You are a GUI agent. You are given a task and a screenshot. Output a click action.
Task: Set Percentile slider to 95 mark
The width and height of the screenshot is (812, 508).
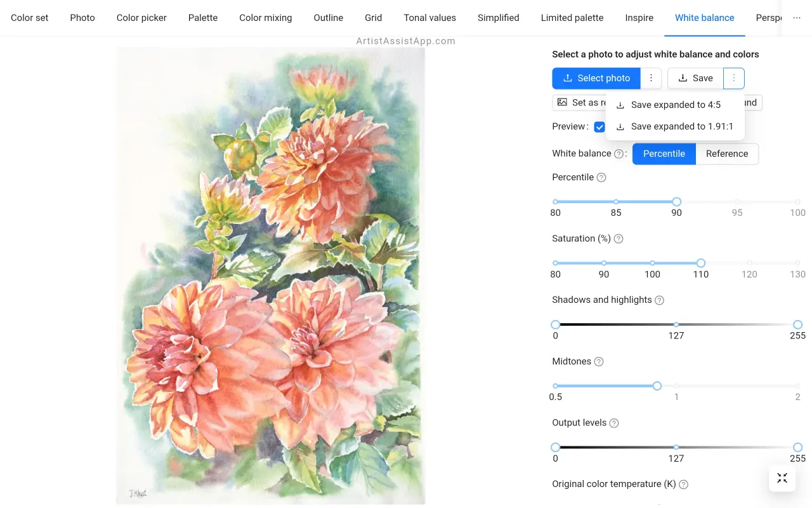(x=737, y=202)
